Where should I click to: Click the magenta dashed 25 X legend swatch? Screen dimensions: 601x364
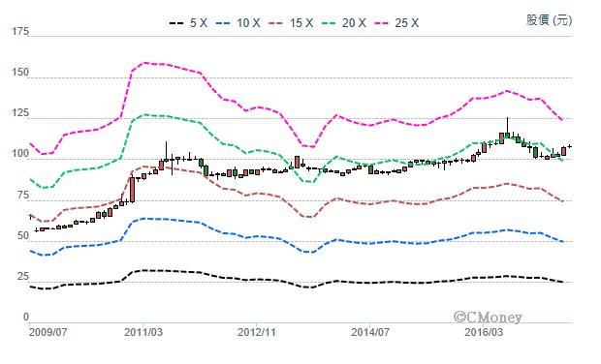[382, 23]
